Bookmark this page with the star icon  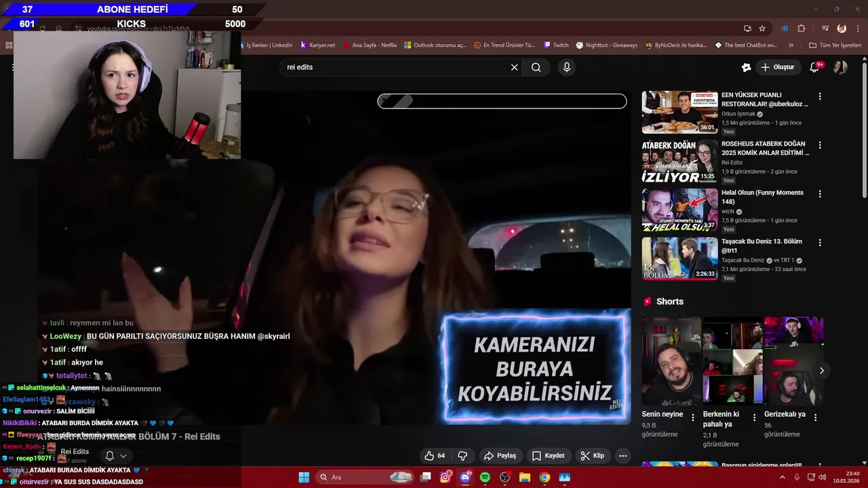762,28
